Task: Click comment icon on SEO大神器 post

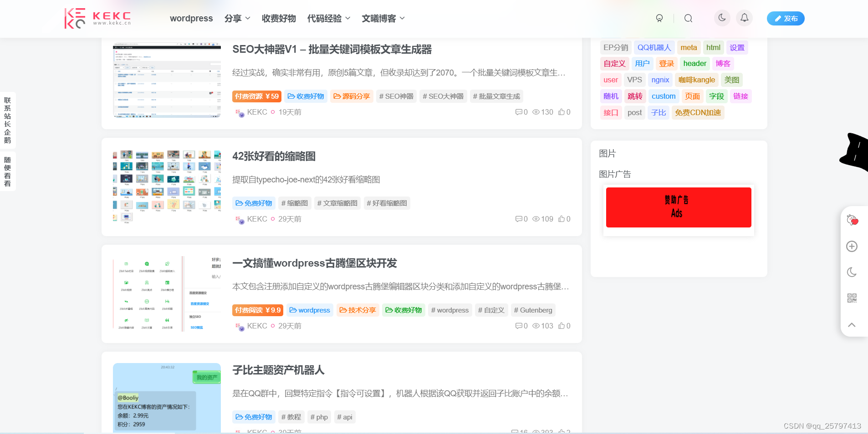Action: 519,112
